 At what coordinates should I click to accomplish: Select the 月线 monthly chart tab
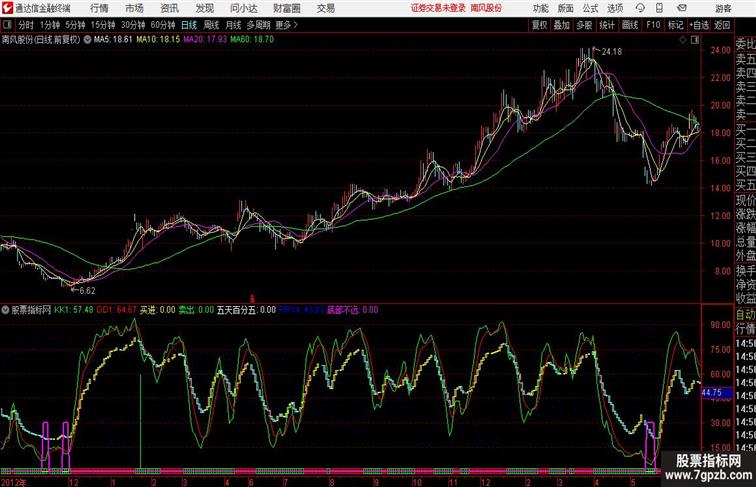click(233, 25)
